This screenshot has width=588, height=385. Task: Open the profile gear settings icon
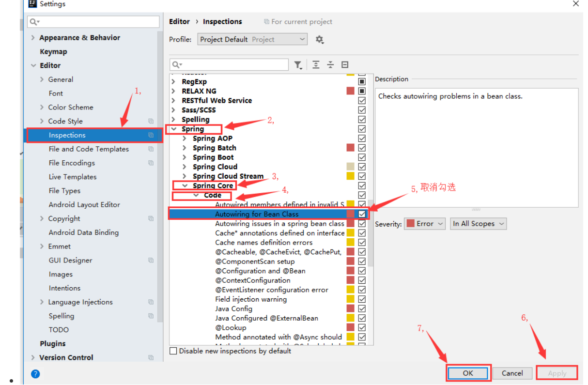tap(319, 39)
